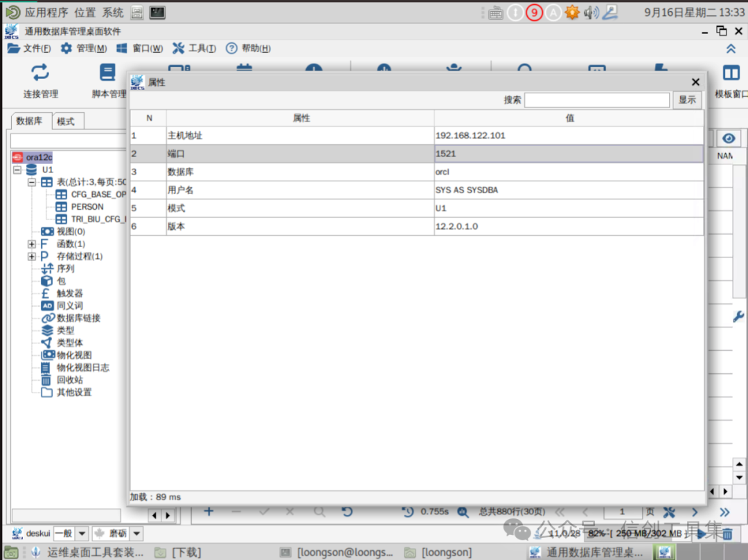Viewport: 748px width, 560px height.
Task: Open the 位置 places menu
Action: 84,12
